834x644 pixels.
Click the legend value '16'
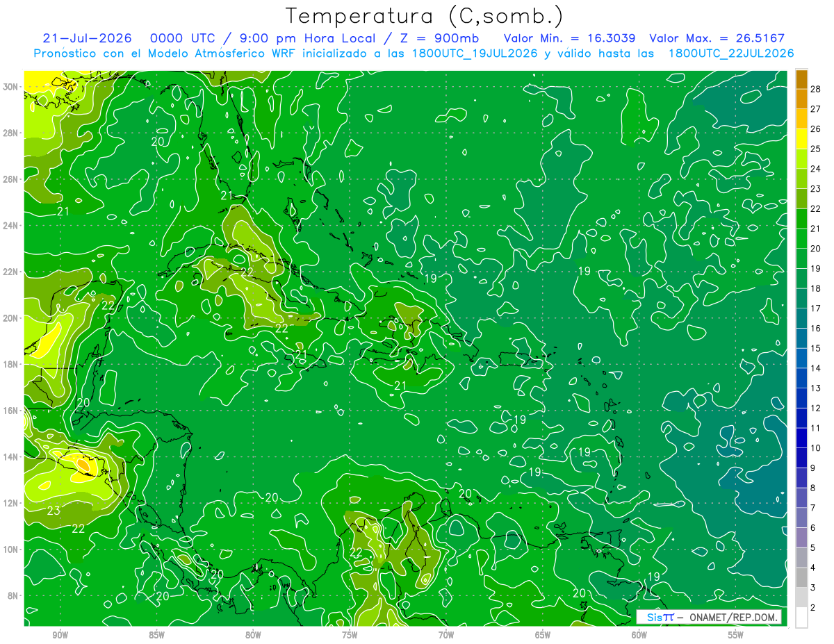tap(815, 329)
